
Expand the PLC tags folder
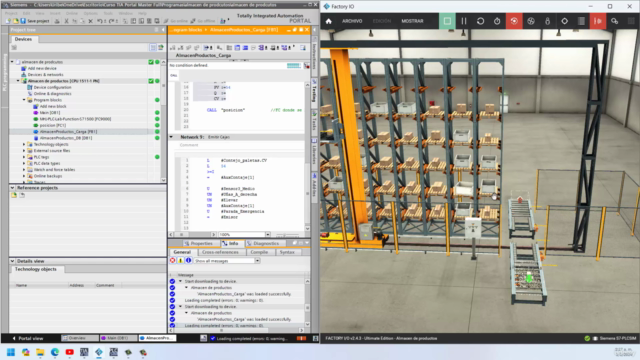24,157
